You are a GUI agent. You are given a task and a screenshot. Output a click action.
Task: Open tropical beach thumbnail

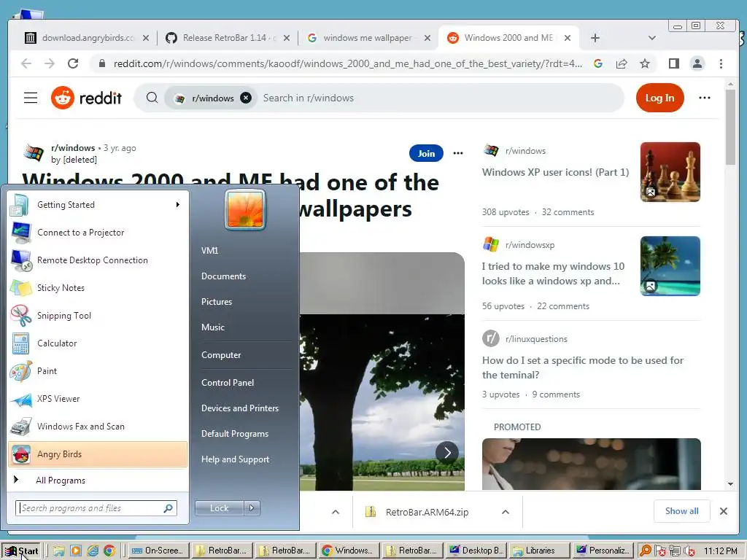(x=670, y=266)
